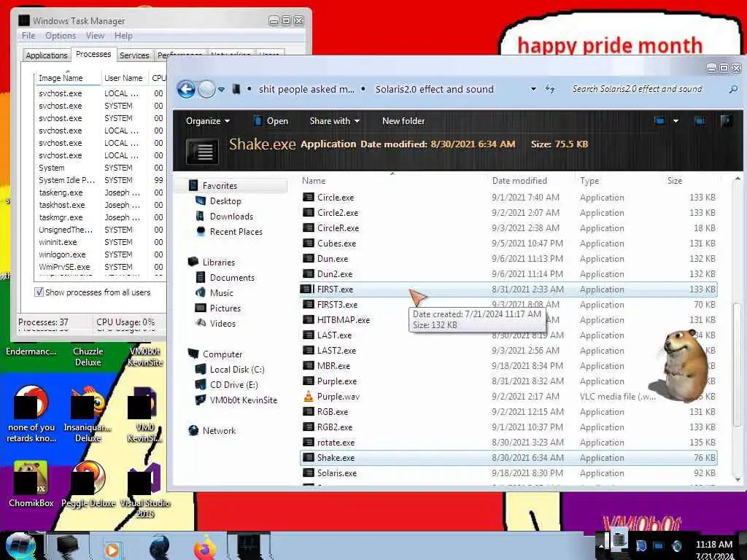Switch to the Services tab
Image resolution: width=747 pixels, height=560 pixels.
pyautogui.click(x=134, y=55)
